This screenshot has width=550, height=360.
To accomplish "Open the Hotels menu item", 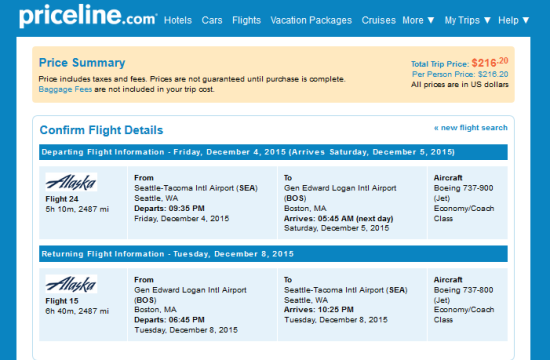I will click(x=178, y=20).
